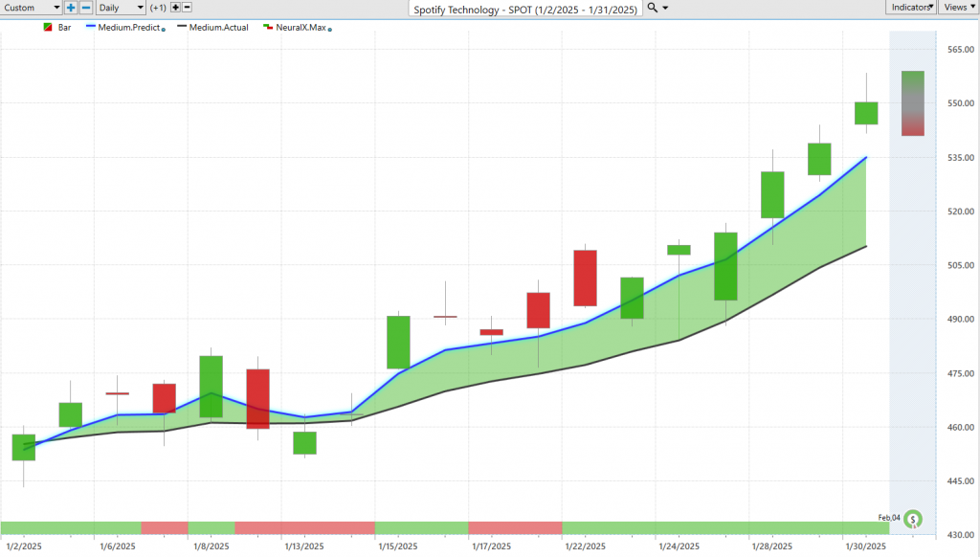The image size is (980, 557).
Task: Click the NeuralX.Max forecast gradient bar
Action: (x=912, y=103)
